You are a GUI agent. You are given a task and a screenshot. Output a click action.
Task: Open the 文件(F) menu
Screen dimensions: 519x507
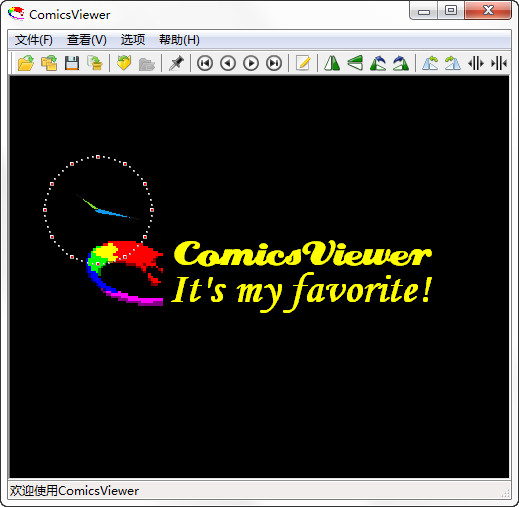[34, 40]
